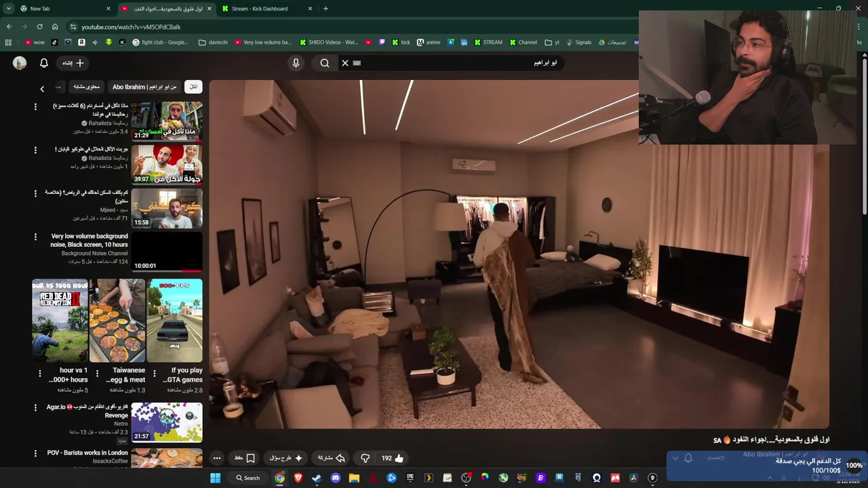The width and height of the screenshot is (868, 488).
Task: Select the 'من Abo Ibrahim' filter chip
Action: 144,87
